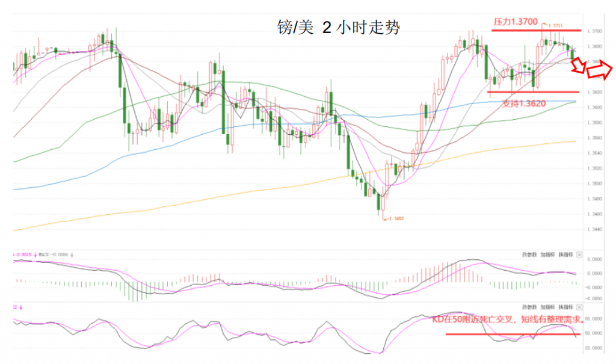Viewport: 616px width, 364px height.
Task: Select the 1.3452 low price marker
Action: click(396, 218)
